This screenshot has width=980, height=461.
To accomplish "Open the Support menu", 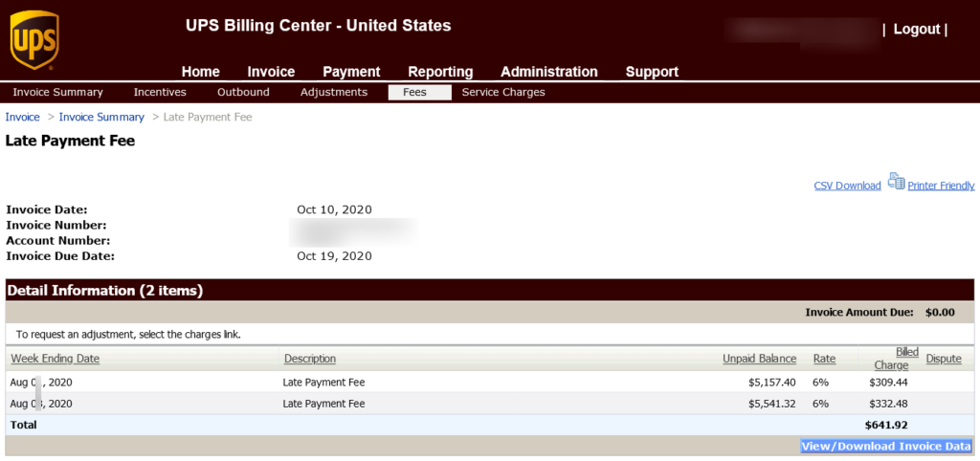I will pyautogui.click(x=653, y=72).
